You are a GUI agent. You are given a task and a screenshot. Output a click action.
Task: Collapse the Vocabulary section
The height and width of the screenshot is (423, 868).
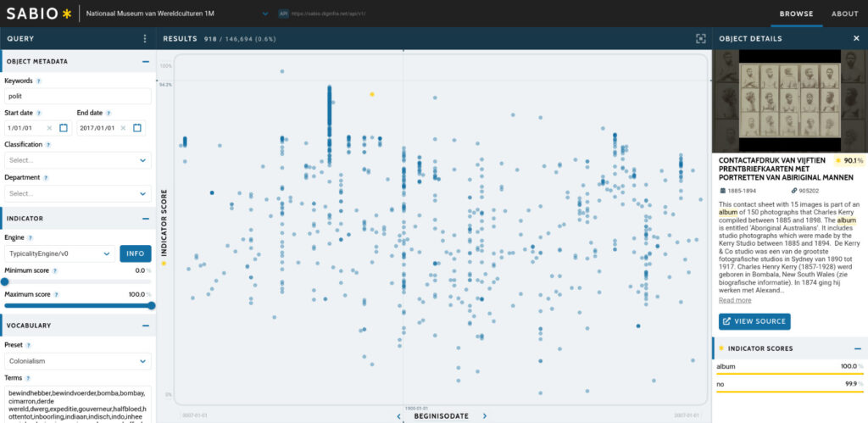tap(146, 326)
